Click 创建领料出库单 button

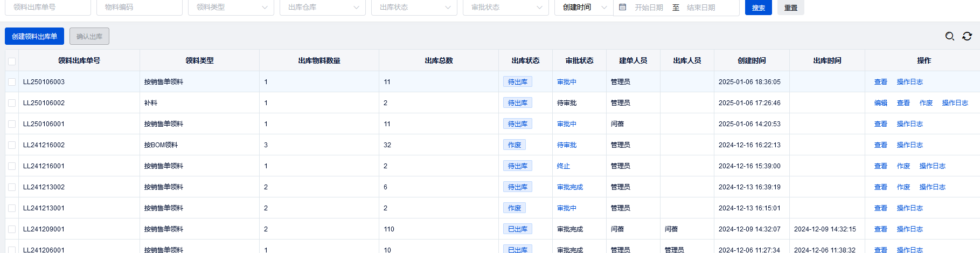(x=34, y=36)
